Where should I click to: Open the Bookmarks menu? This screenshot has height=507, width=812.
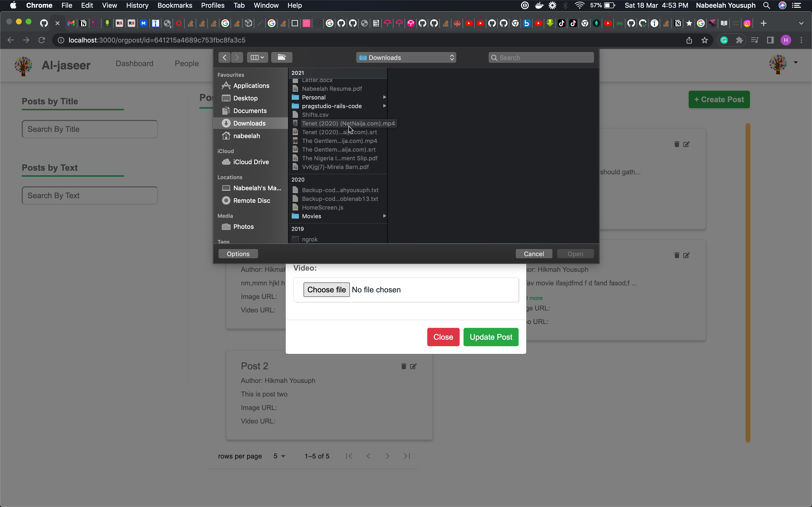tap(174, 5)
